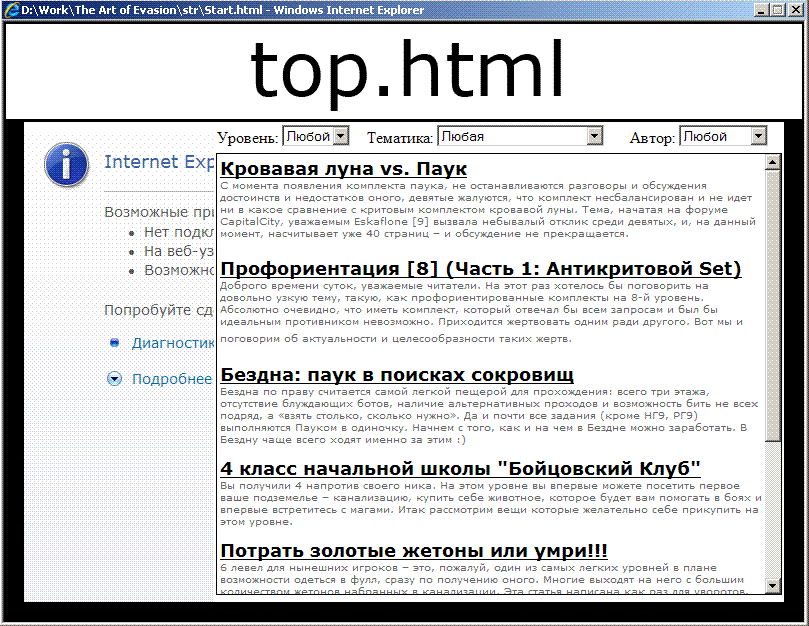Click summary text under Бездна article
This screenshot has width=809, height=626.
click(x=489, y=415)
